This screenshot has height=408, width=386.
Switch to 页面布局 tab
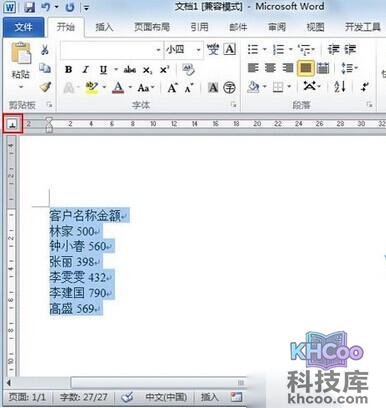(152, 27)
